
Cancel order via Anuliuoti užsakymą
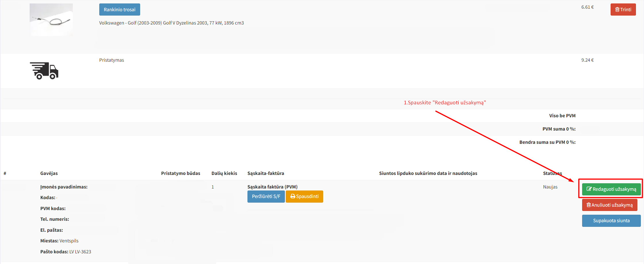pyautogui.click(x=609, y=205)
